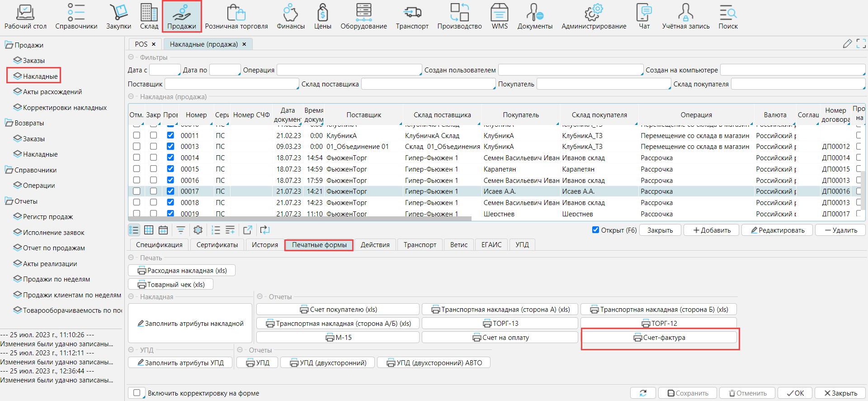
Task: Click the pencil edit icon at top right
Action: [847, 43]
